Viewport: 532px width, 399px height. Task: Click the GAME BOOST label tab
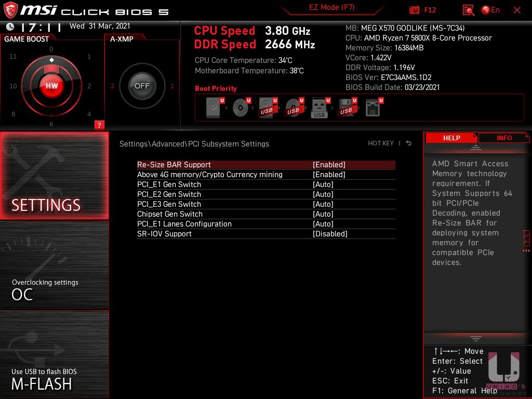(26, 39)
